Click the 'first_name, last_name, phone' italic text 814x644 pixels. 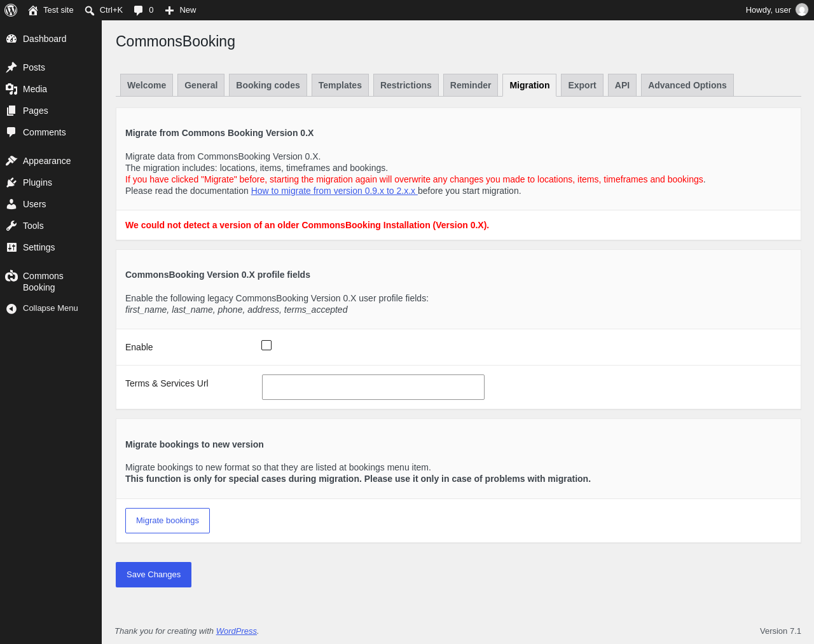click(x=237, y=310)
